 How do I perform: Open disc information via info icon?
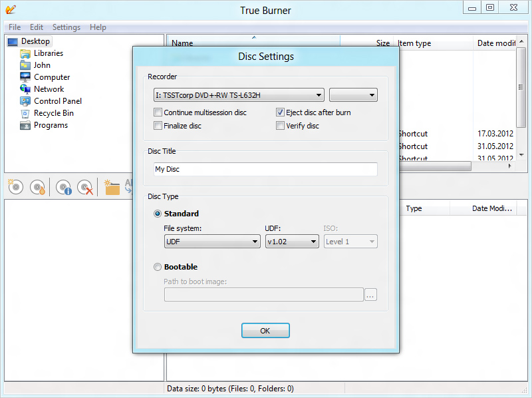(63, 187)
